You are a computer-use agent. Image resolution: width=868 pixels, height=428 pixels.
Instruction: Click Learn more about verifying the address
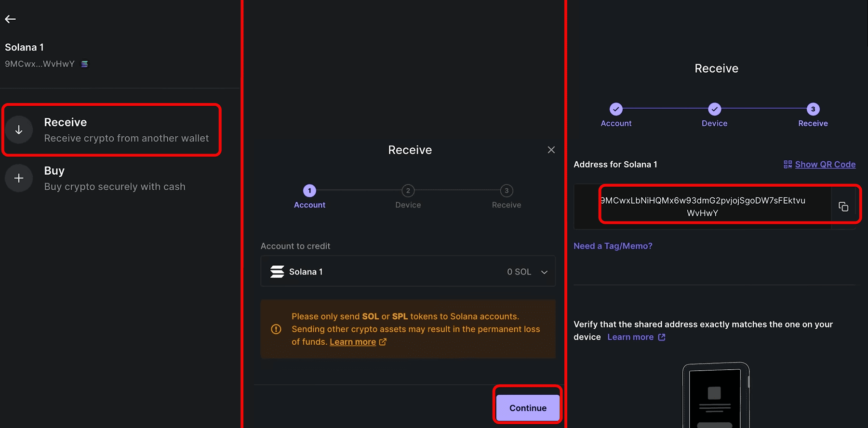coord(630,337)
